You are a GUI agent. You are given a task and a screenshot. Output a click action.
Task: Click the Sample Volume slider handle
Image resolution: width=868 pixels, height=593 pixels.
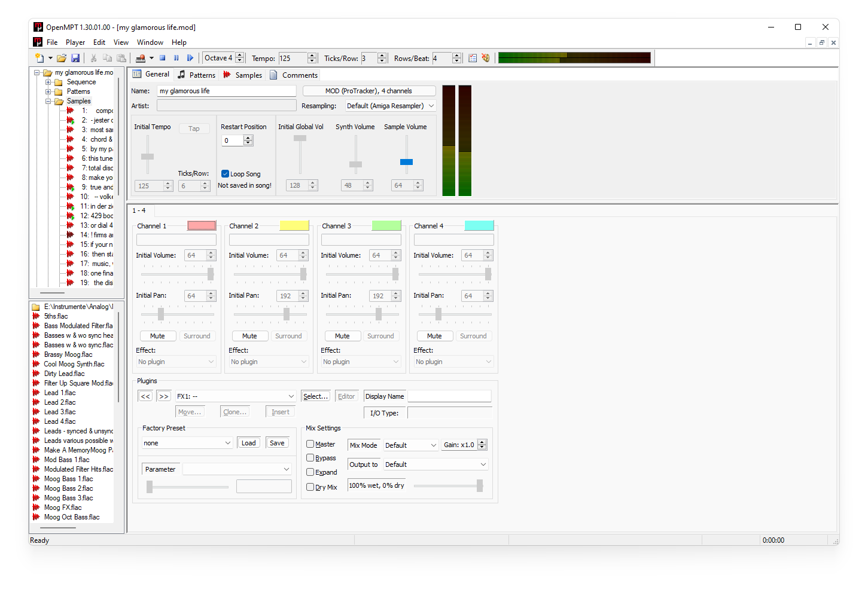(x=406, y=162)
